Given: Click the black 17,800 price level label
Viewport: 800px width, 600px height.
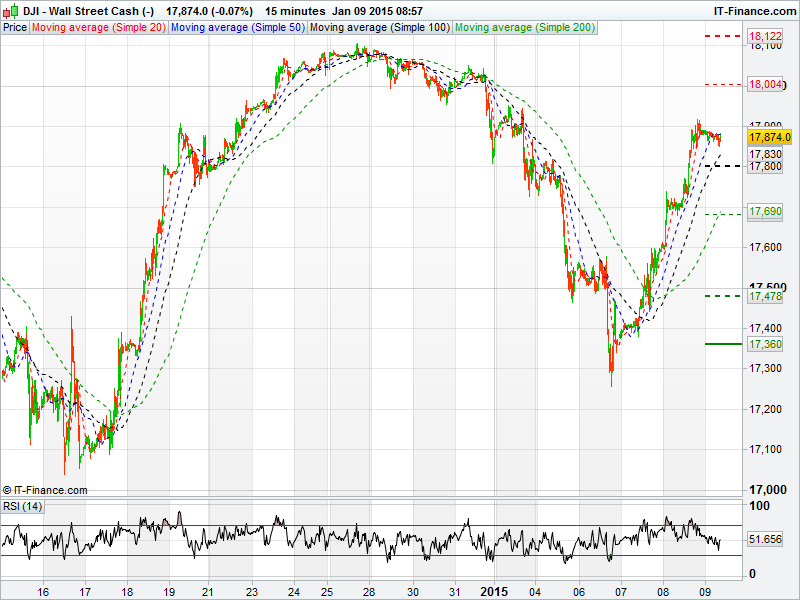Looking at the screenshot, I should tap(765, 166).
